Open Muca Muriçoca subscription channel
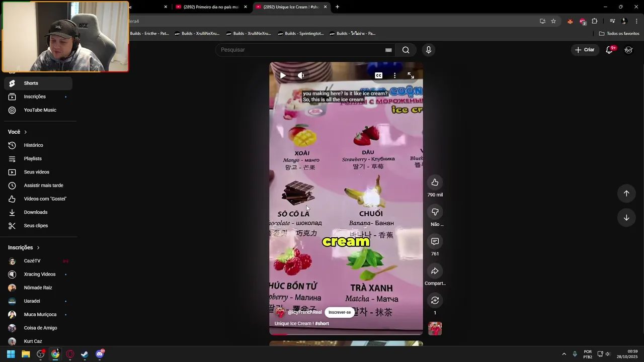Screen dimensions: 644x362 tap(38, 314)
